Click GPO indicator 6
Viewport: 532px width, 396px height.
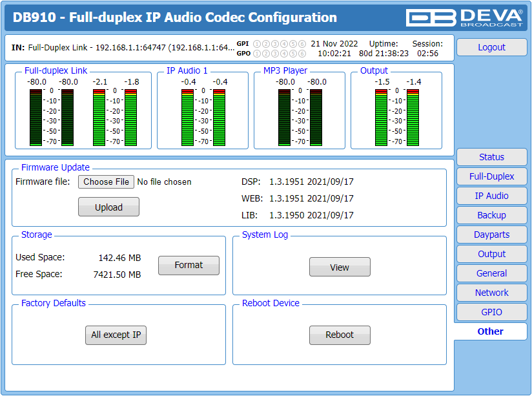coord(302,54)
